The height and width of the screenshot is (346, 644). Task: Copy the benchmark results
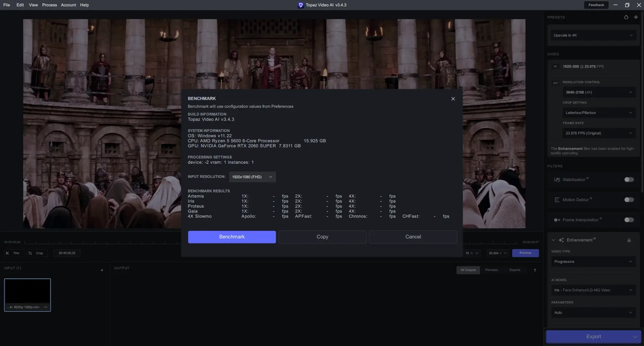322,237
